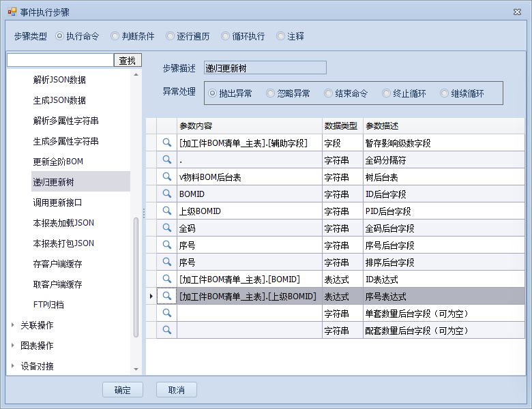Select 调用更新接口 in the command list
Viewport: 532px width, 409px height.
(58, 202)
